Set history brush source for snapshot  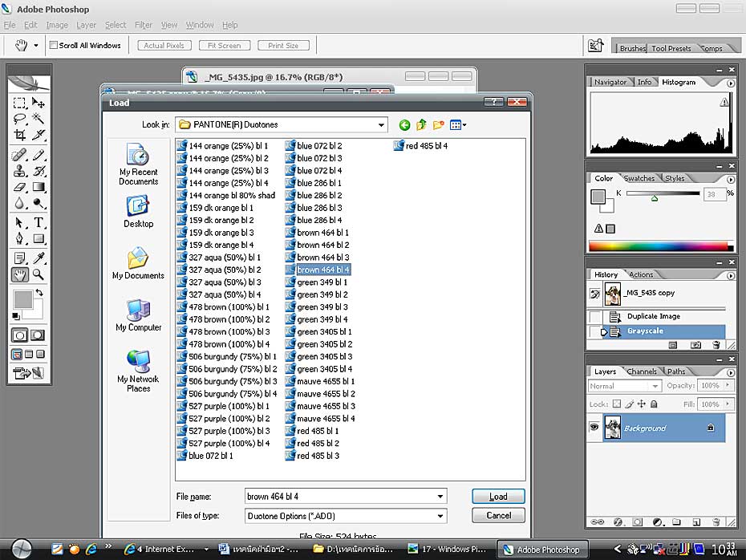coord(594,294)
